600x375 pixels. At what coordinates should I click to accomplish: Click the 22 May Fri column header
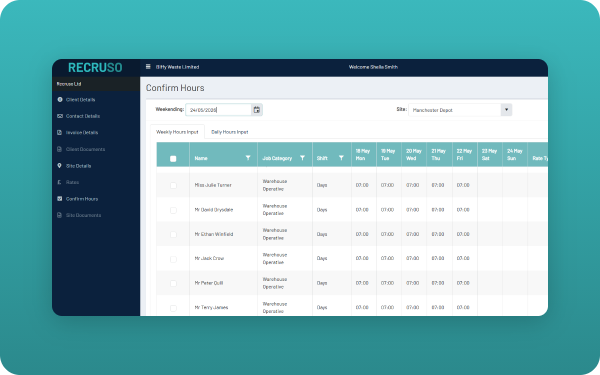click(x=464, y=155)
